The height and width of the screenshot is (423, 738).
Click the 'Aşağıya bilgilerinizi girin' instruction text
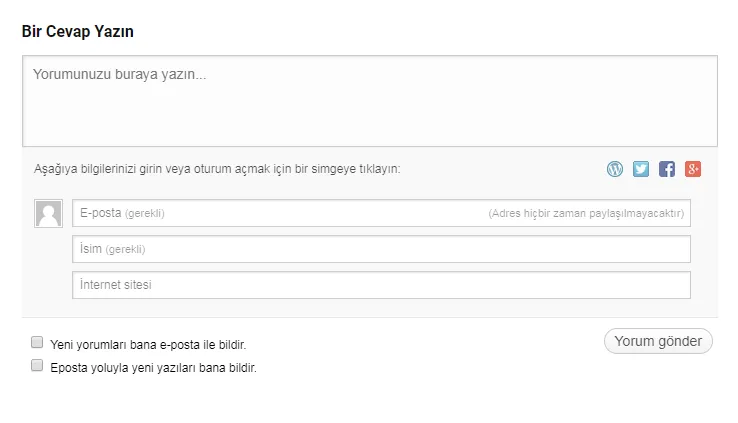click(x=217, y=169)
